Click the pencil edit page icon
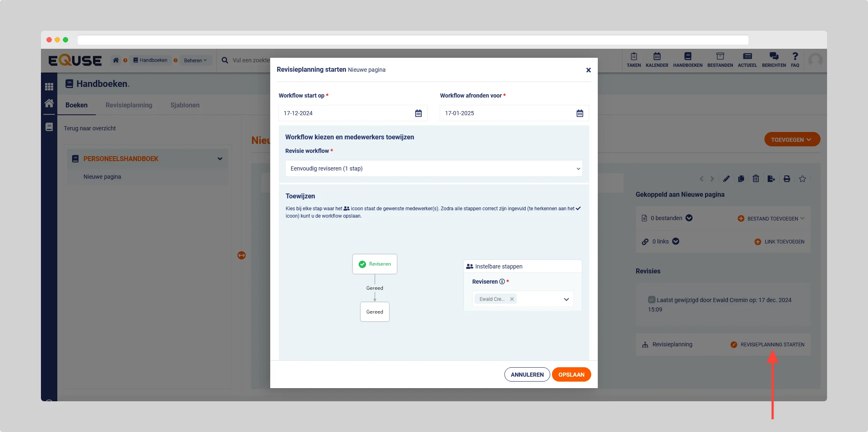The height and width of the screenshot is (432, 868). point(726,179)
